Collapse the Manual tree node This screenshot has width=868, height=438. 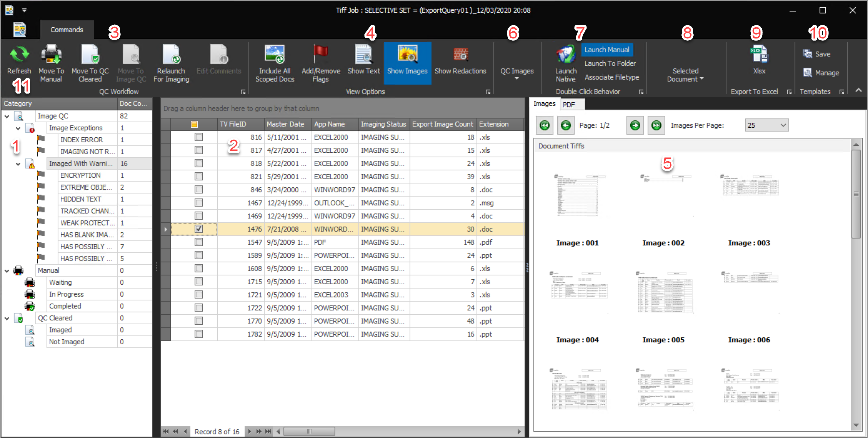pos(7,271)
